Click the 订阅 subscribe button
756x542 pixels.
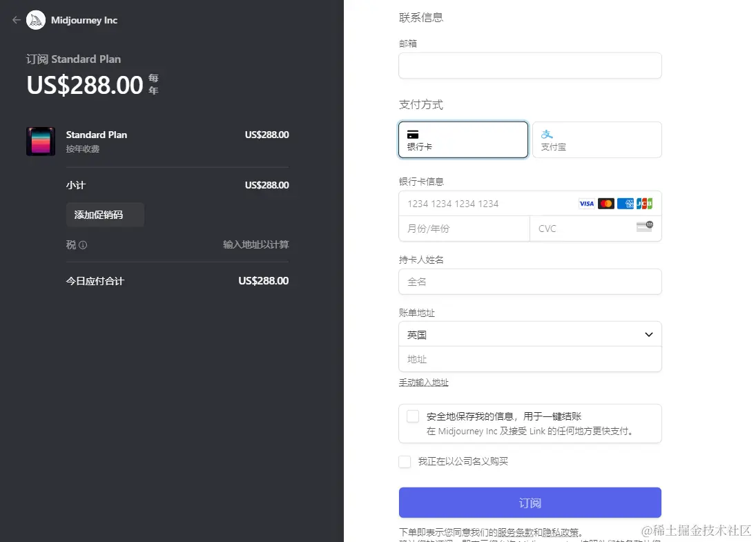coord(530,503)
